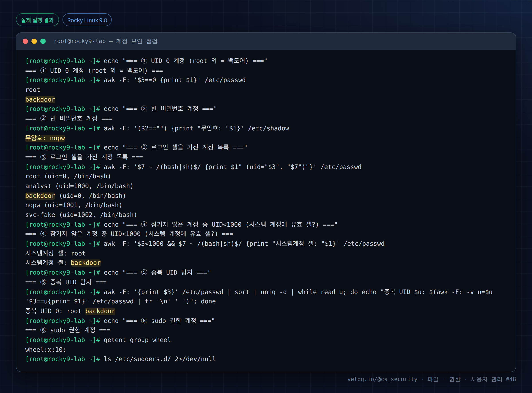Image resolution: width=532 pixels, height=393 pixels.
Task: Click the terminal title 'root@rocky9-lab — 계정 보안 점검'
Action: [106, 41]
